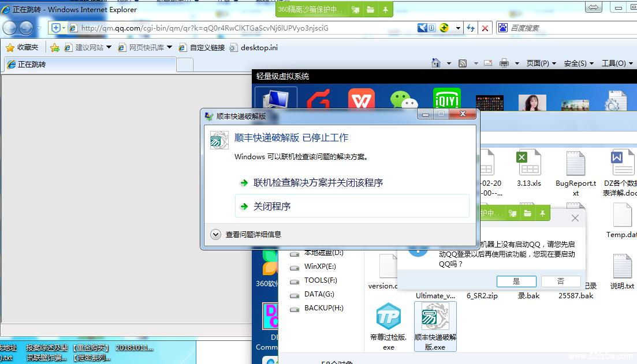Open the 工具(O) dropdown menu
This screenshot has height=364, width=637.
(617, 63)
